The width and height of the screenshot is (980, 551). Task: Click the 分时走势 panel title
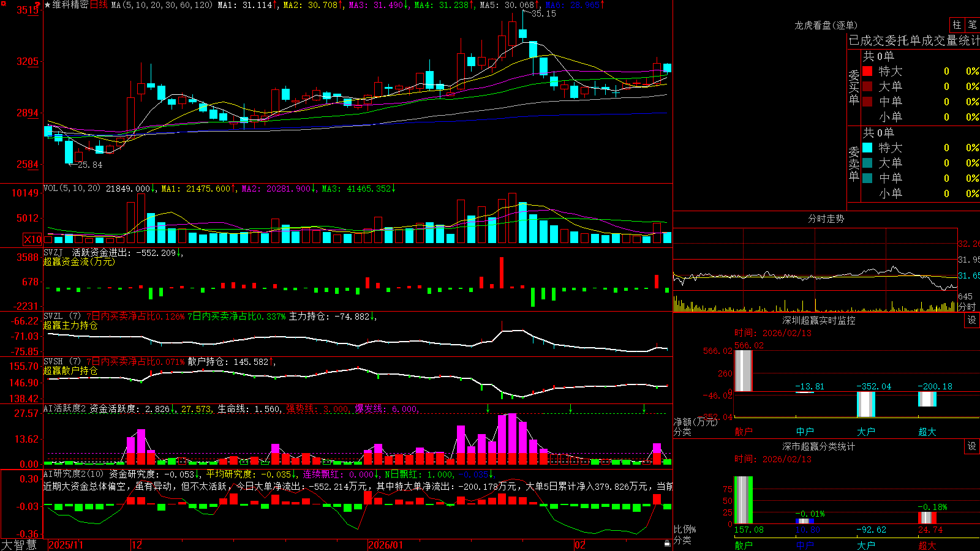pos(826,219)
